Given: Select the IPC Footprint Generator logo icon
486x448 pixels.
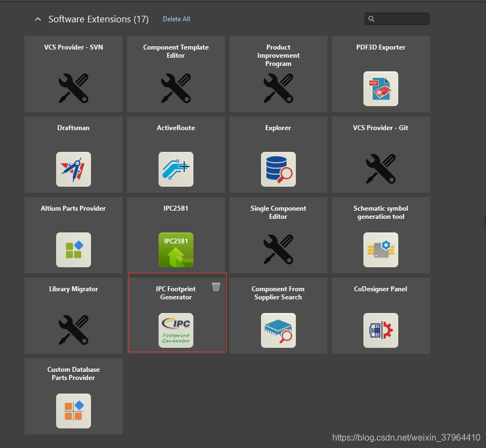Looking at the screenshot, I should coord(176,330).
